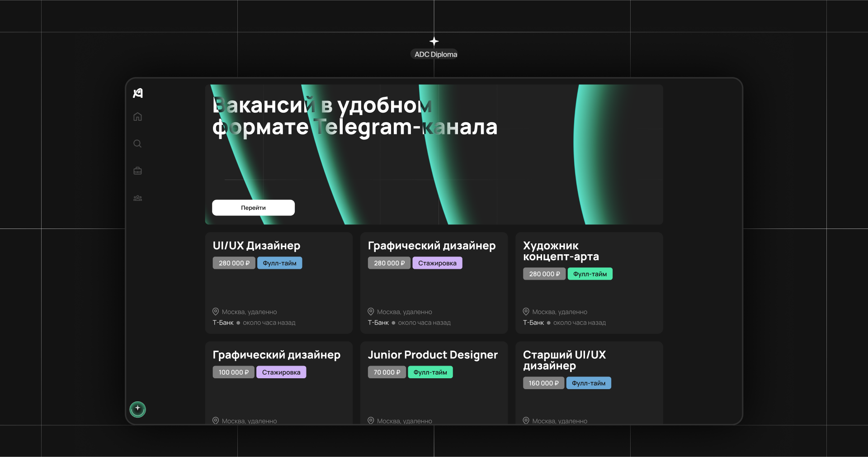The height and width of the screenshot is (457, 868).
Task: Click pin icon on Художник концепт-арта card
Action: pyautogui.click(x=526, y=312)
